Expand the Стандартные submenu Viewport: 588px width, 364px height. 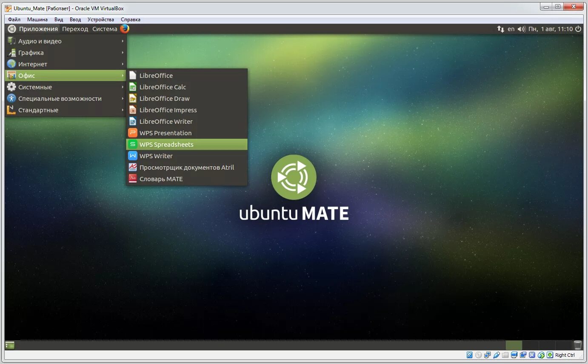tap(66, 110)
